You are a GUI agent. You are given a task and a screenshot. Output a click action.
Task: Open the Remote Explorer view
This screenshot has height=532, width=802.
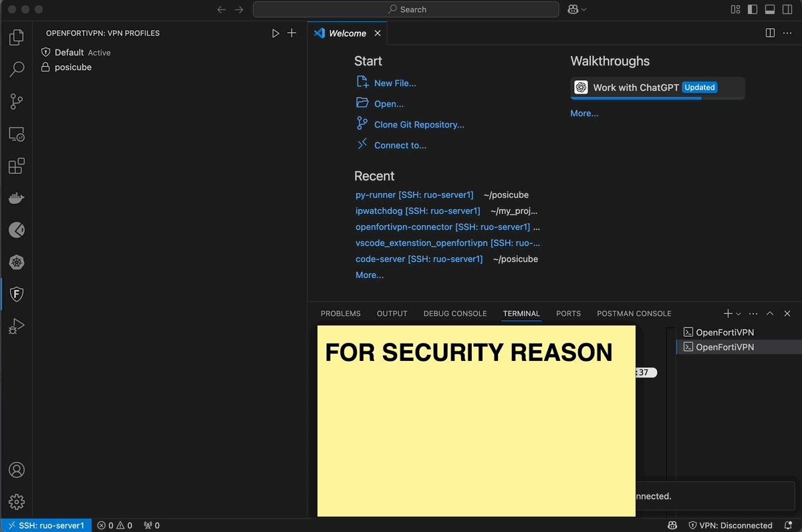coord(17,134)
